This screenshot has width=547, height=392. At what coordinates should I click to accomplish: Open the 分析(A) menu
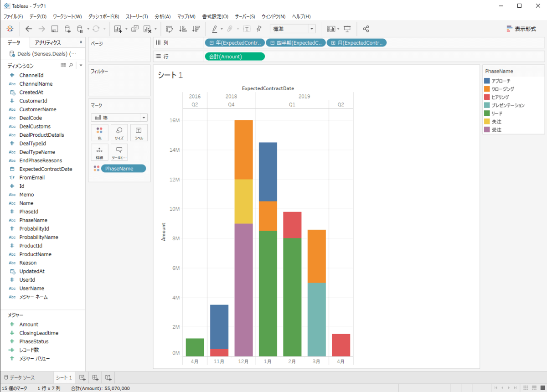click(162, 16)
